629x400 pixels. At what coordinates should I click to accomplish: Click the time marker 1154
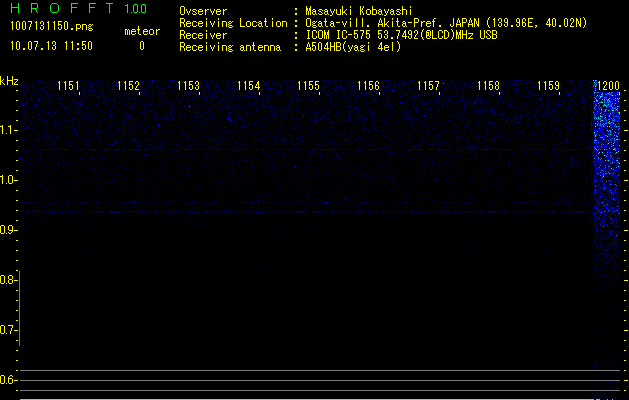pos(248,86)
